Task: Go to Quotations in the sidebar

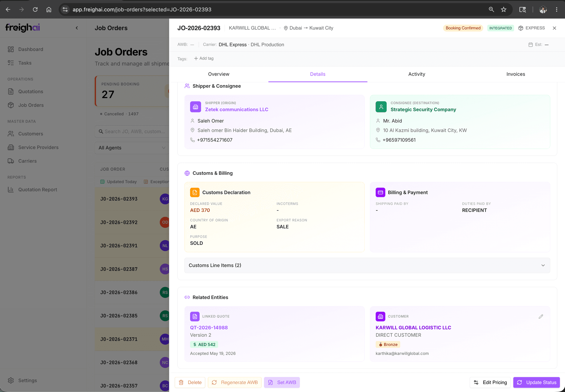Action: (31, 92)
